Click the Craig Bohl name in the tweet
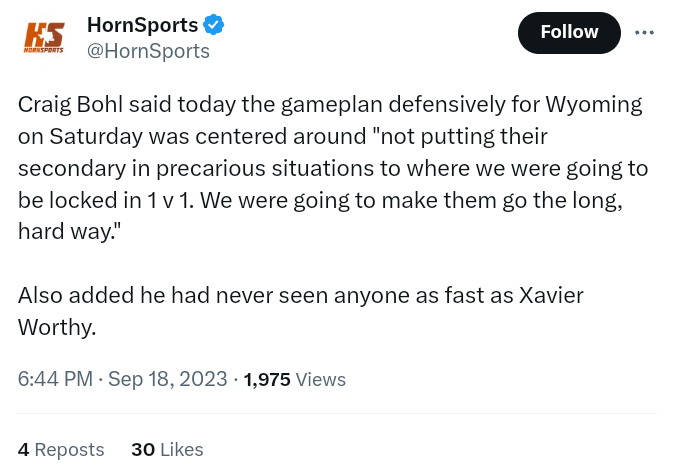Screen dimensions: 673x474 click(70, 104)
